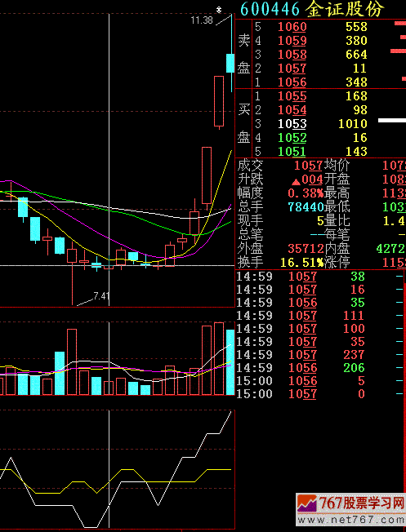Image resolution: width=406 pixels, height=532 pixels.
Task: Click the 11.38 high price label
Action: tap(202, 20)
